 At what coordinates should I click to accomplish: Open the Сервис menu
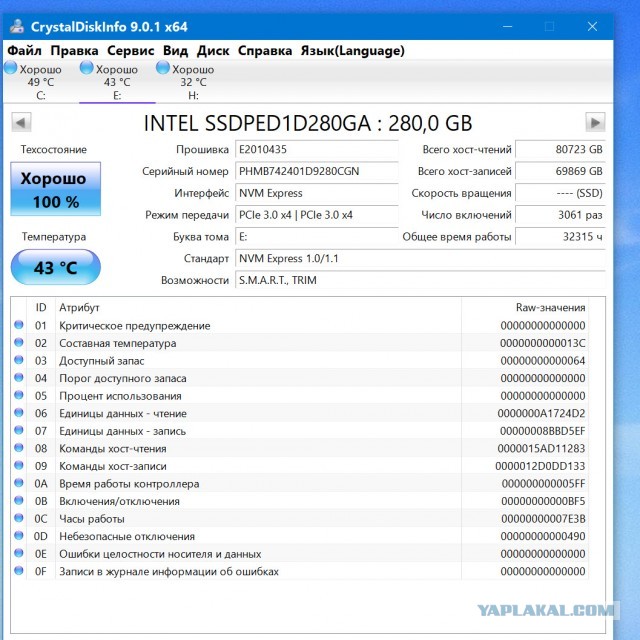click(x=131, y=51)
